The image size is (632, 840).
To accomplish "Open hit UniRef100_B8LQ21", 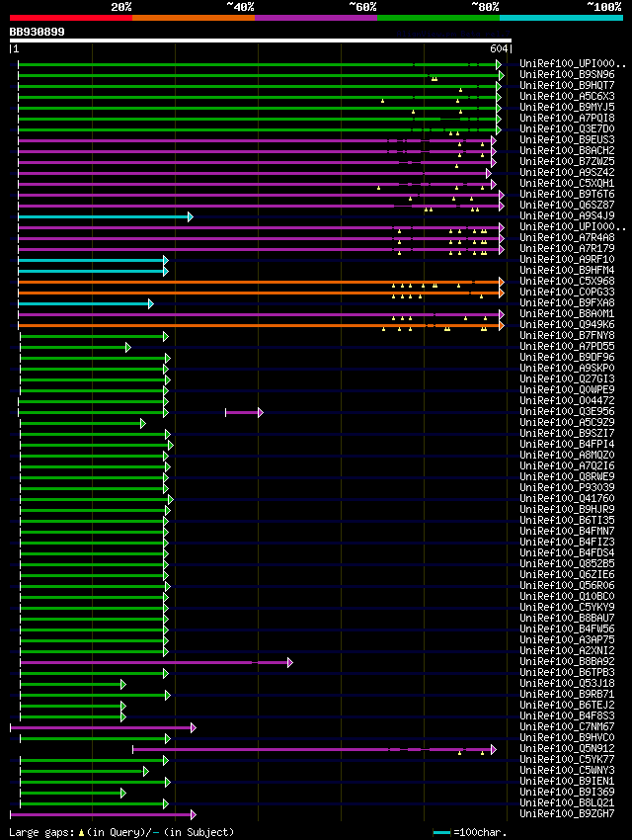I will pyautogui.click(x=567, y=803).
